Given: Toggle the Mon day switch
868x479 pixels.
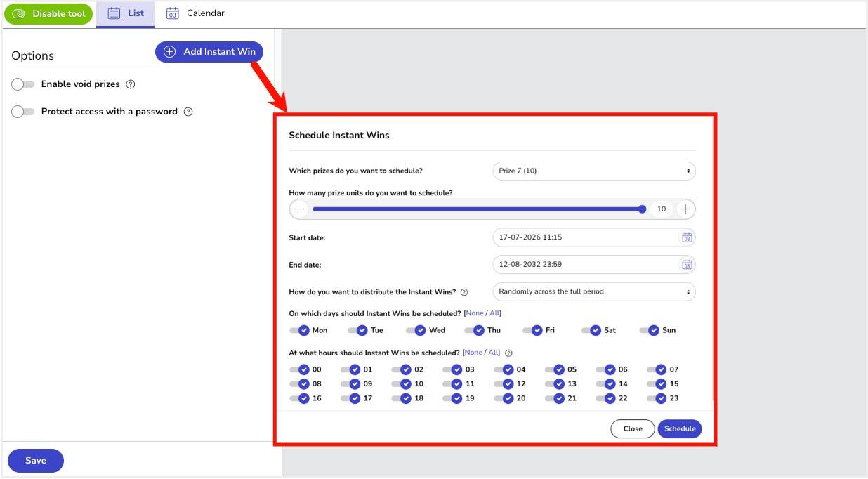Looking at the screenshot, I should click(x=299, y=330).
